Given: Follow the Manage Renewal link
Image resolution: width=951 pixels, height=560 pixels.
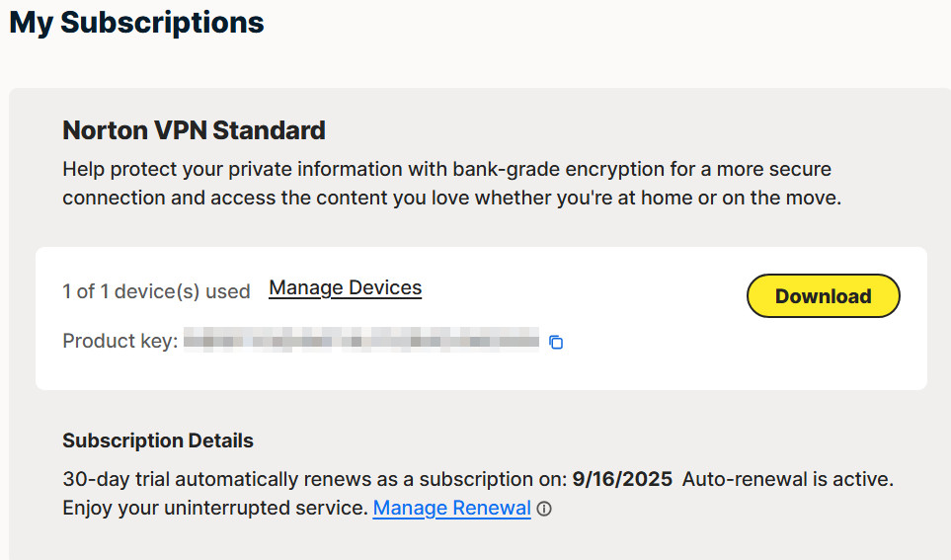Looking at the screenshot, I should pos(451,509).
